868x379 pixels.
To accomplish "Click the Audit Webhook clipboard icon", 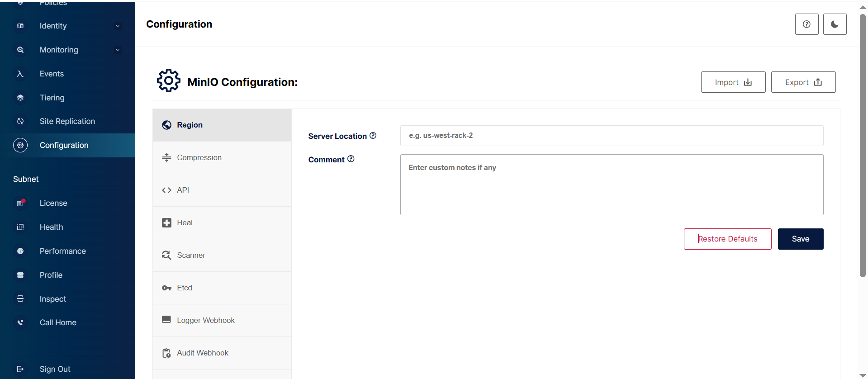I will point(166,353).
